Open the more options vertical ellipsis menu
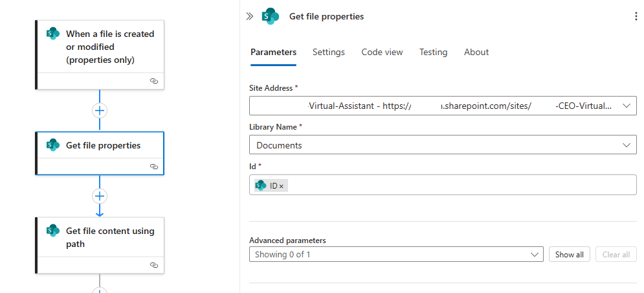This screenshot has height=293, width=644. (636, 16)
